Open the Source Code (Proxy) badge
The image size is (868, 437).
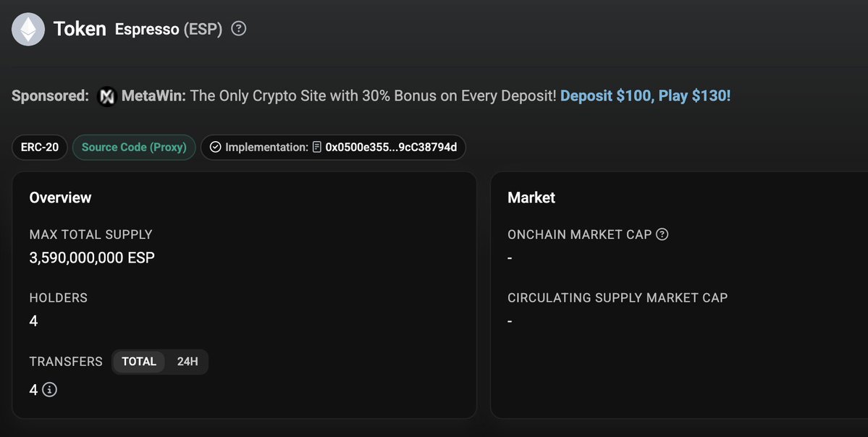[x=134, y=148]
